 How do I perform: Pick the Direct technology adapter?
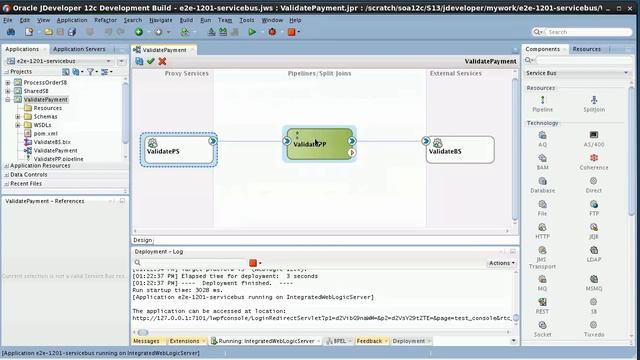[594, 185]
